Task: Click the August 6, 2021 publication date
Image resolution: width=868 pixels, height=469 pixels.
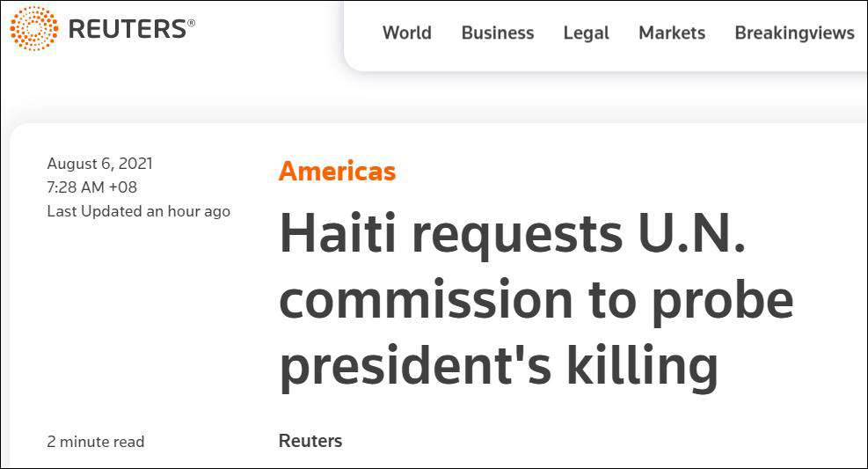Action: pos(99,164)
